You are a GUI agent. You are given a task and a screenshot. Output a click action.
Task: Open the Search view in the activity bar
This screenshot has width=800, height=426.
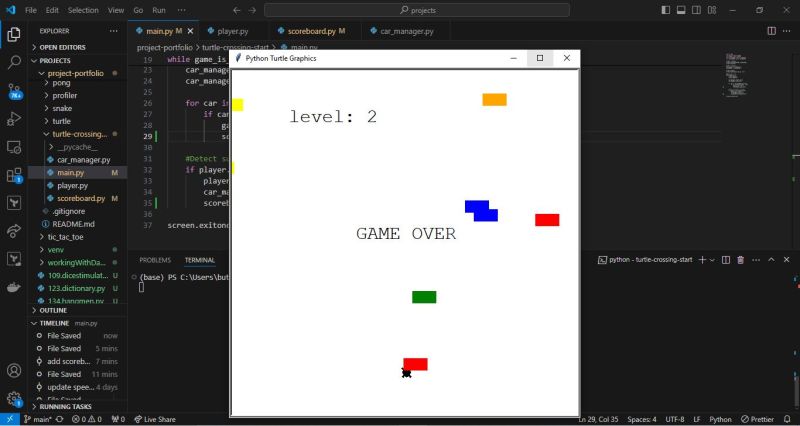coord(14,62)
